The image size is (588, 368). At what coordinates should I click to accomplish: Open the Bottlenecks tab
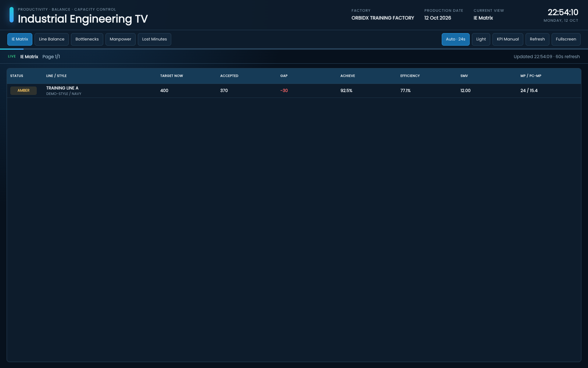(87, 39)
